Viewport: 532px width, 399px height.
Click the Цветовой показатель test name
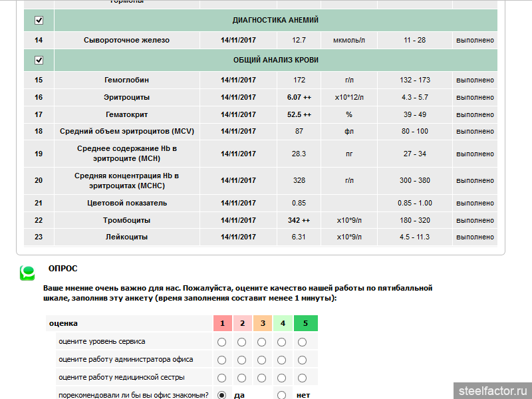[126, 203]
